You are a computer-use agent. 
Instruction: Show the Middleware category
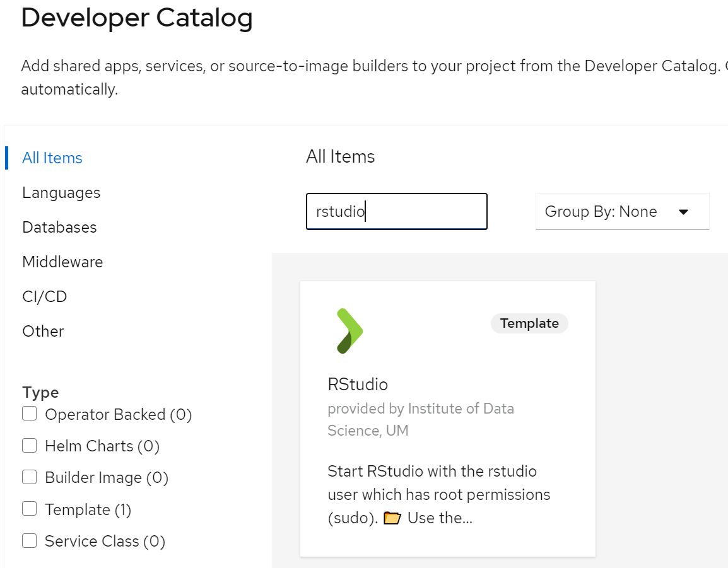pos(62,262)
